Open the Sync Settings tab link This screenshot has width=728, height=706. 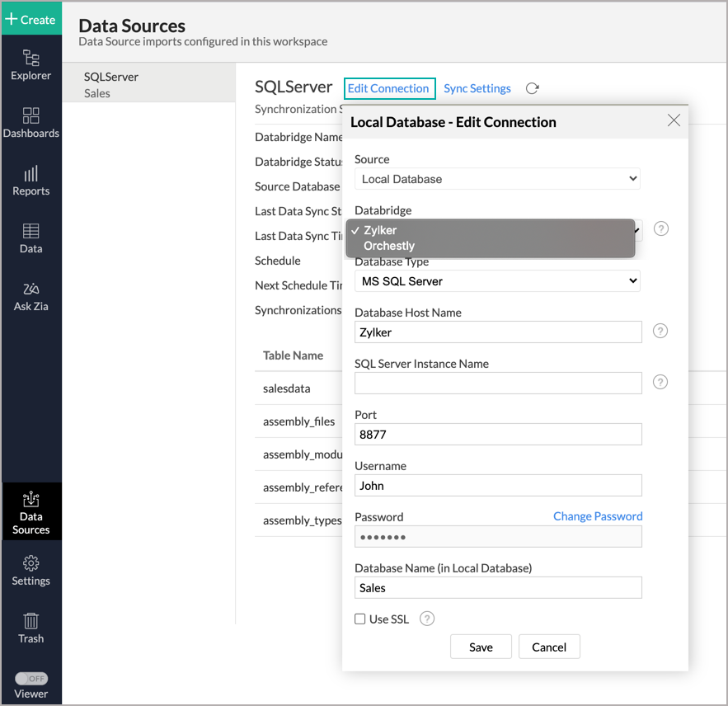tap(477, 88)
